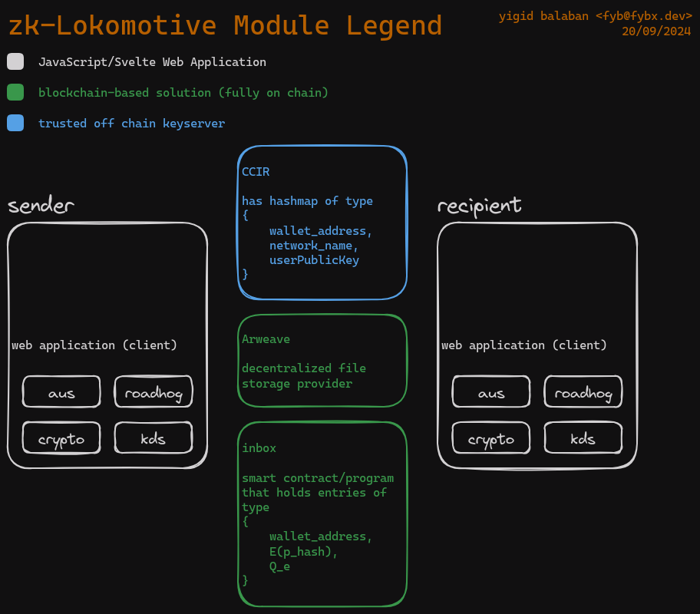Select the sender's aus module box

pyautogui.click(x=61, y=392)
